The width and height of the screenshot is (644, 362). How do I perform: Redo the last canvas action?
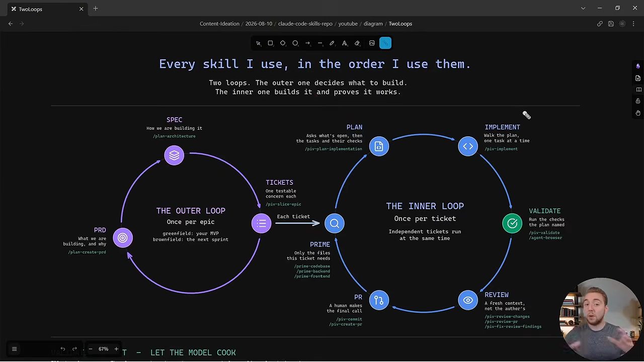(74, 349)
